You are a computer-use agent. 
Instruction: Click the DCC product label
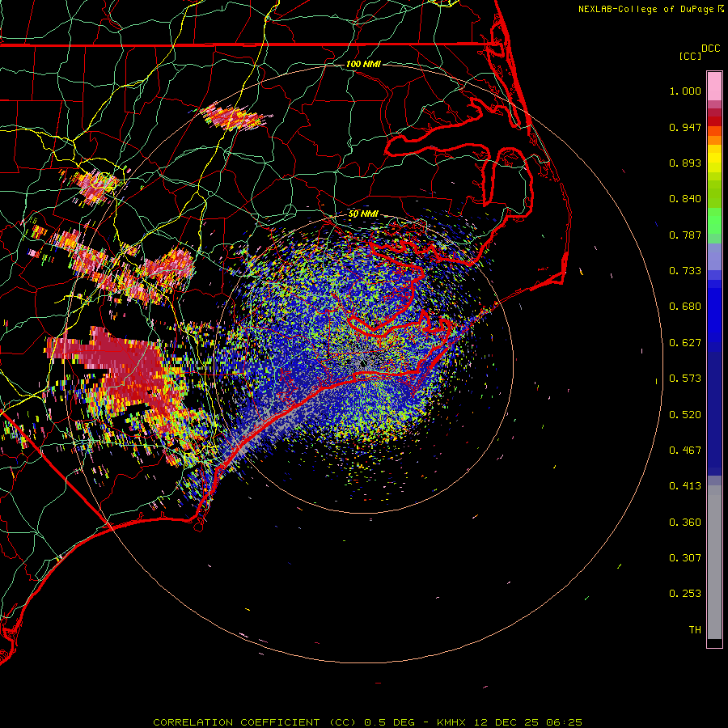click(710, 49)
